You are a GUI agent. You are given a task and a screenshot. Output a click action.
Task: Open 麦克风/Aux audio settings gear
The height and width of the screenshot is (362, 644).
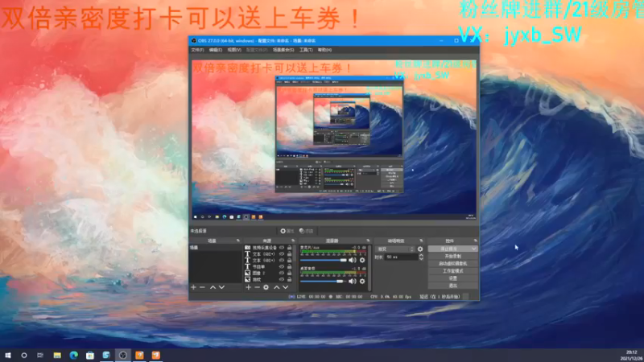(362, 260)
